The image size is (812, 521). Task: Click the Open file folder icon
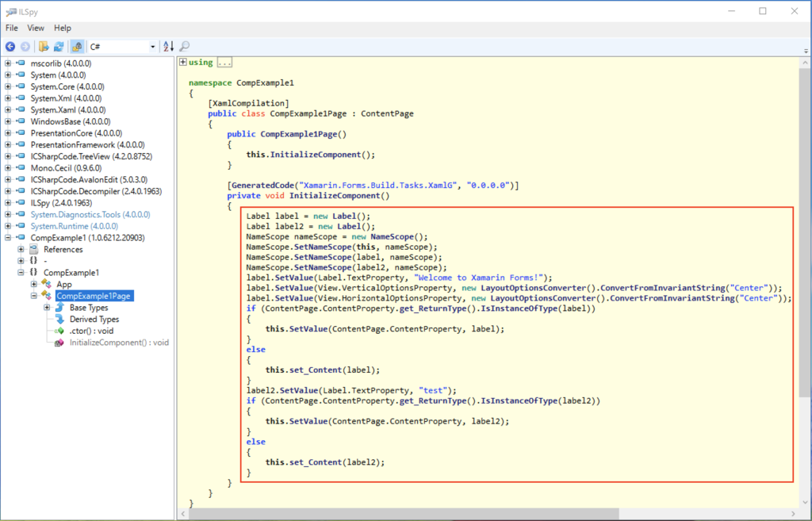tap(44, 47)
